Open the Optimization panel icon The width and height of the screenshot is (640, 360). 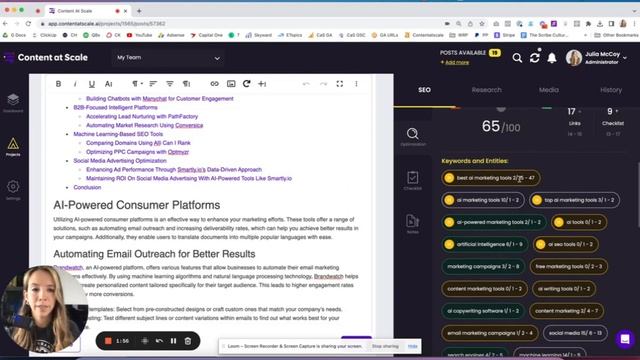(x=413, y=137)
